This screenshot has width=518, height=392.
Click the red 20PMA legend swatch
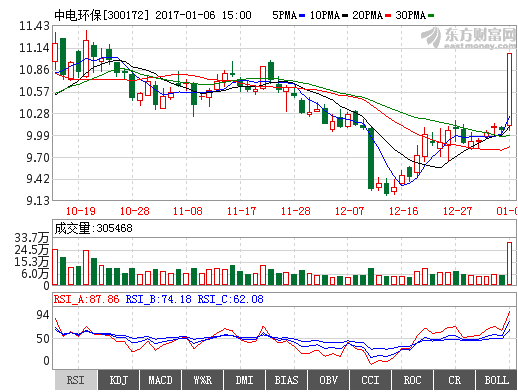(388, 16)
